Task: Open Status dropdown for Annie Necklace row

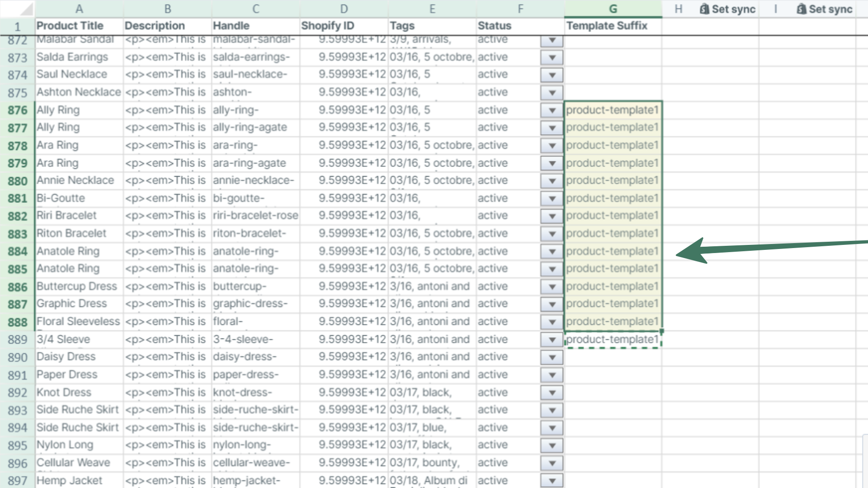Action: click(x=552, y=181)
